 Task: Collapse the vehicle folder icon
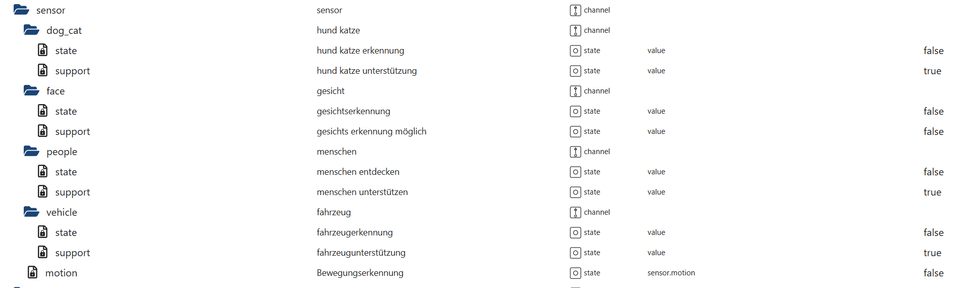point(31,212)
